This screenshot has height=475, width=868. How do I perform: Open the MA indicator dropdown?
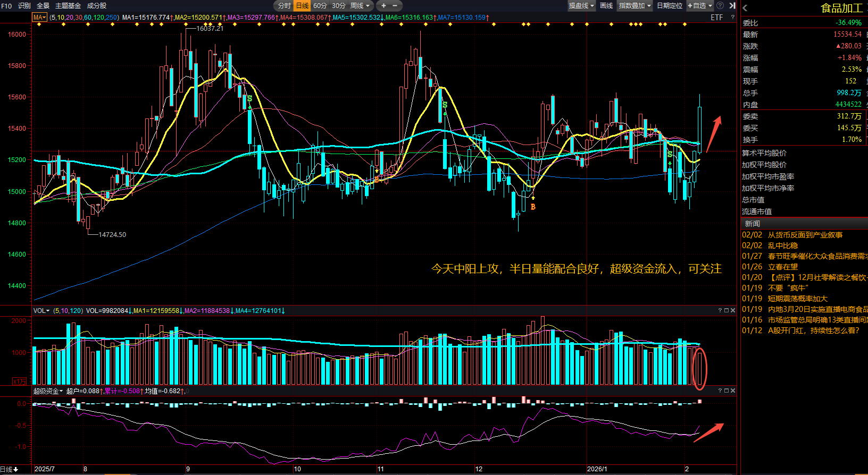40,18
